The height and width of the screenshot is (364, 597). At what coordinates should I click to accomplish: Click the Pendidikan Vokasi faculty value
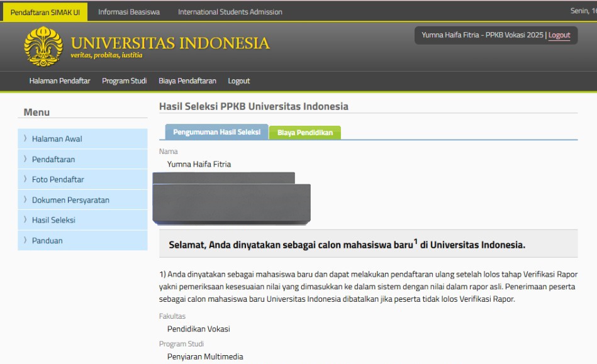click(198, 329)
